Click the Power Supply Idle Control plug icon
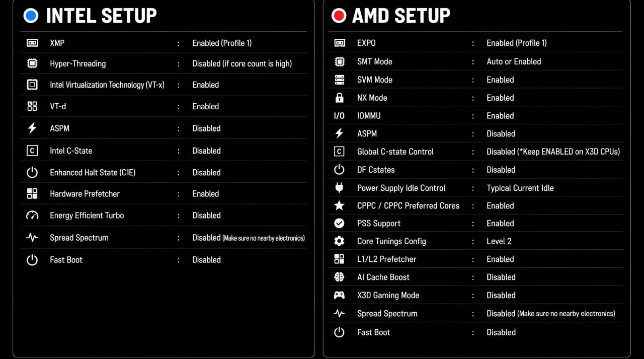The image size is (644, 359). 339,188
